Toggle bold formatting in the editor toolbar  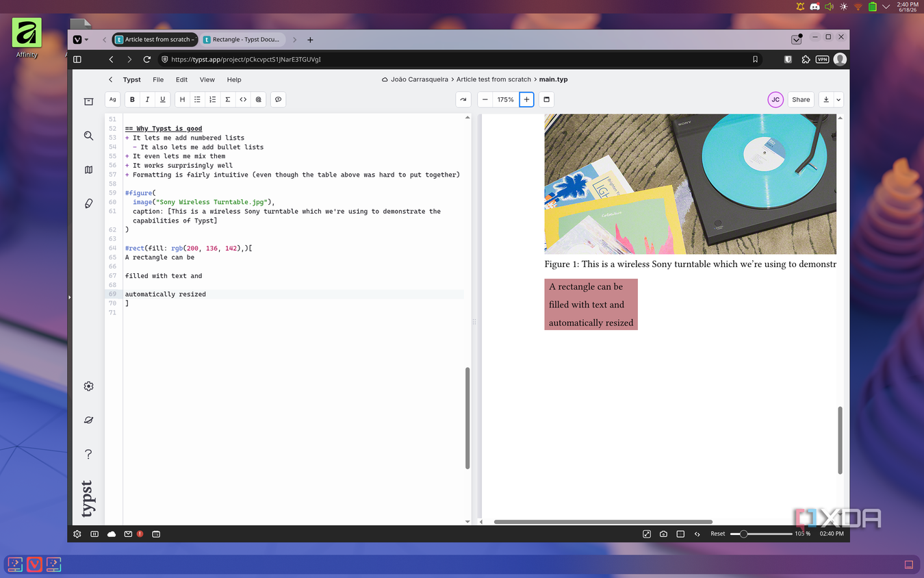pos(132,99)
